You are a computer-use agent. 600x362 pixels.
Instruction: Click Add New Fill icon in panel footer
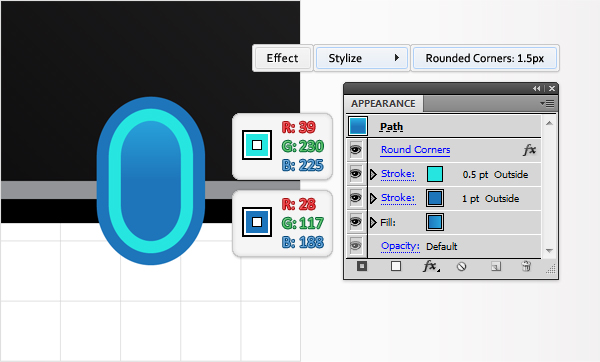point(396,266)
